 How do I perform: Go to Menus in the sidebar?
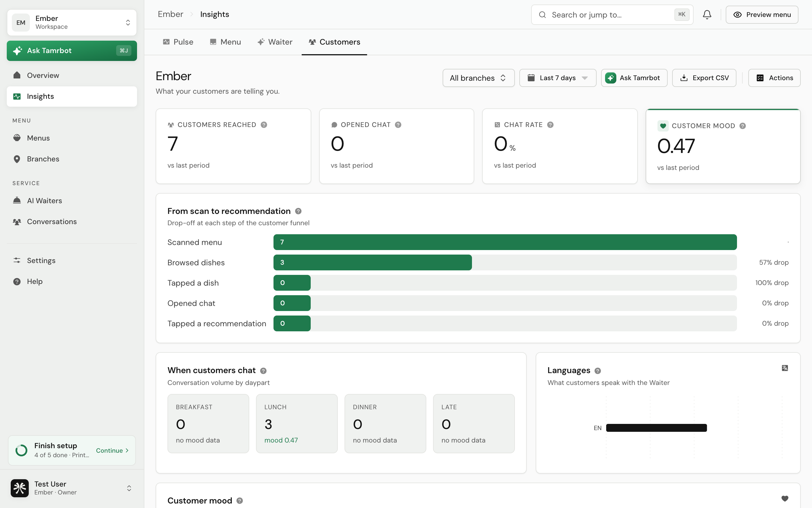(72, 138)
